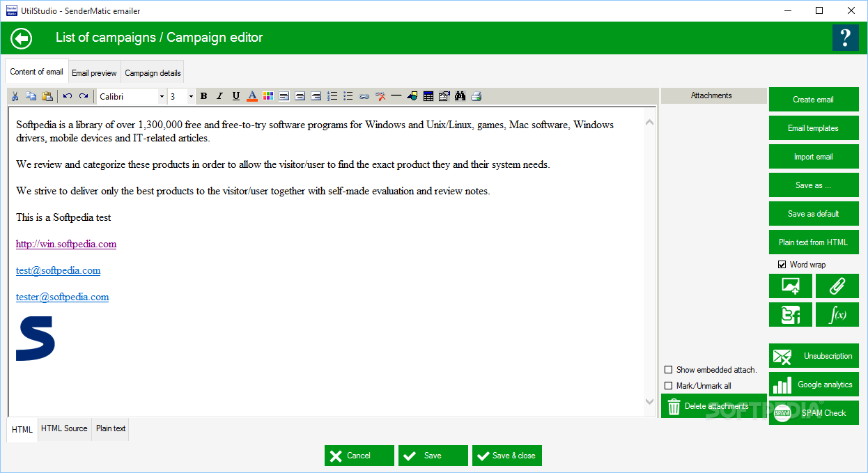Insert a hyperlink with chain icon
Screen dimensions: 868x473
pyautogui.click(x=364, y=96)
